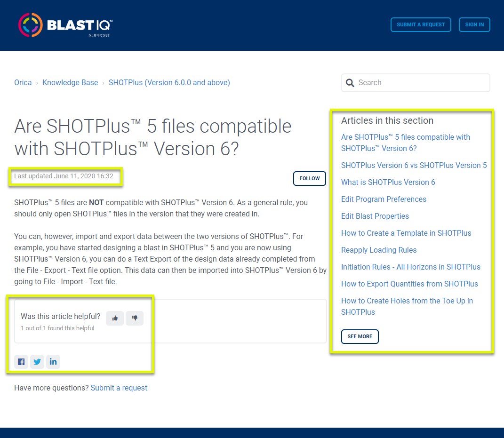Open What is SHOTPlus Version 6 article
This screenshot has height=438, width=504.
[x=388, y=182]
